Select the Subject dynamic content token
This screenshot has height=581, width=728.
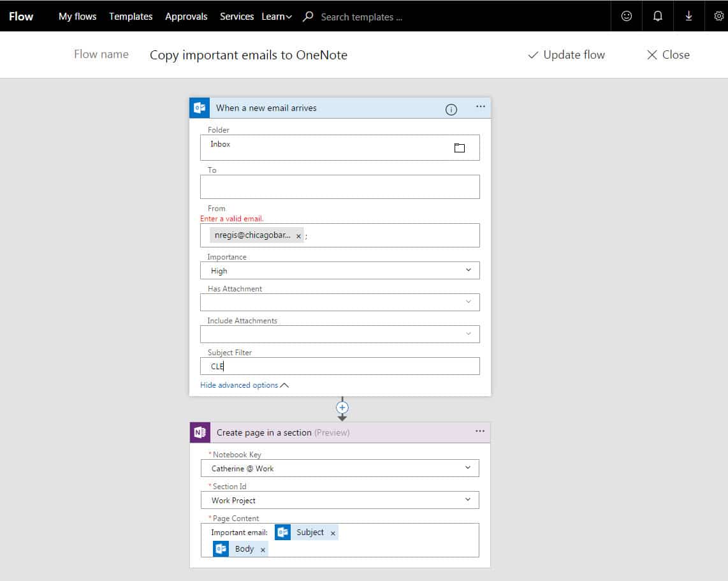[306, 533]
